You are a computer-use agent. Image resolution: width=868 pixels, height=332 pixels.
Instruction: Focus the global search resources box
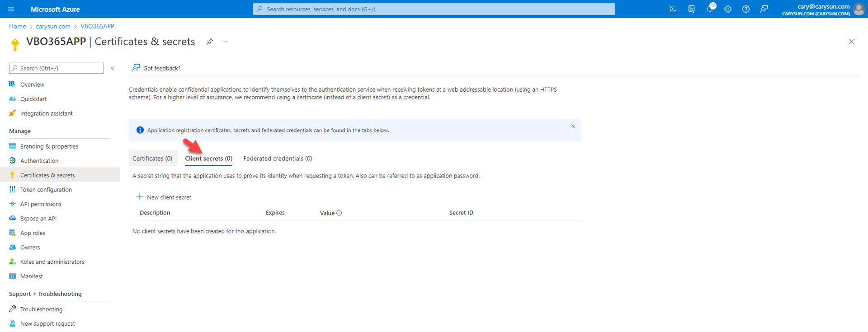(x=434, y=9)
